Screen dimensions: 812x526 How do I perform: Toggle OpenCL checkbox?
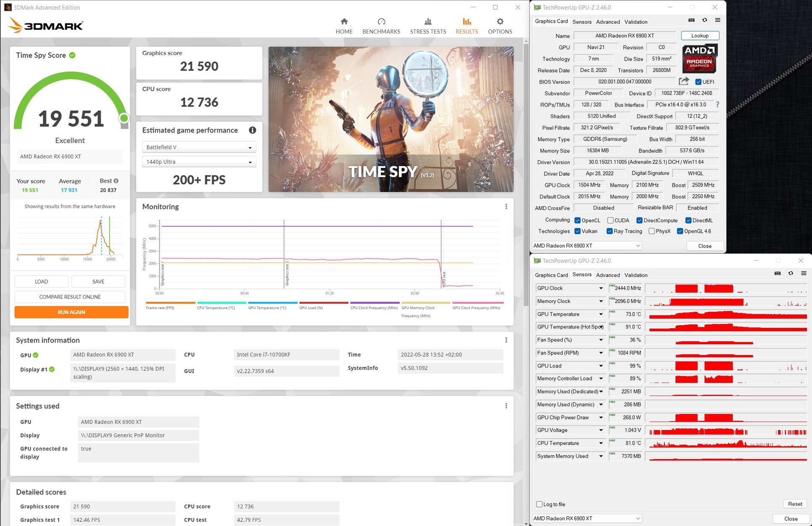(x=578, y=220)
